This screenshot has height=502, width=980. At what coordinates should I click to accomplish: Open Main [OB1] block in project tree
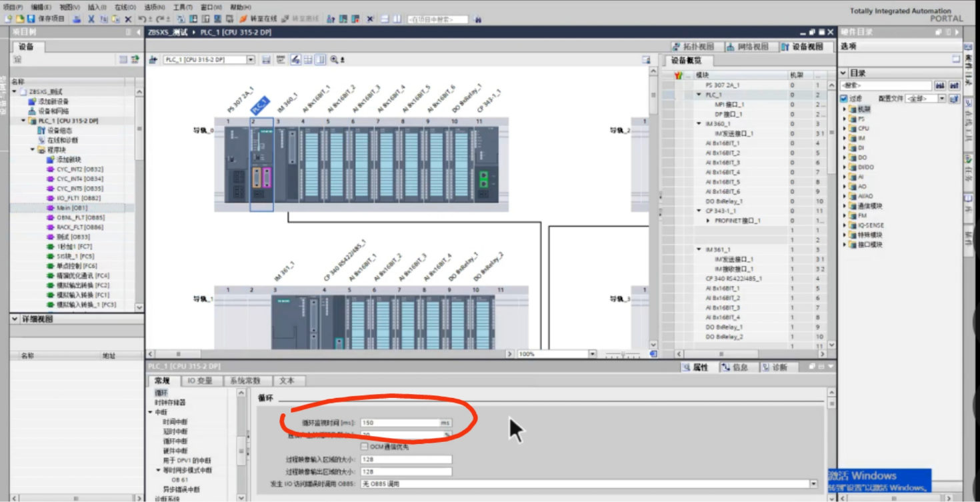pyautogui.click(x=72, y=208)
